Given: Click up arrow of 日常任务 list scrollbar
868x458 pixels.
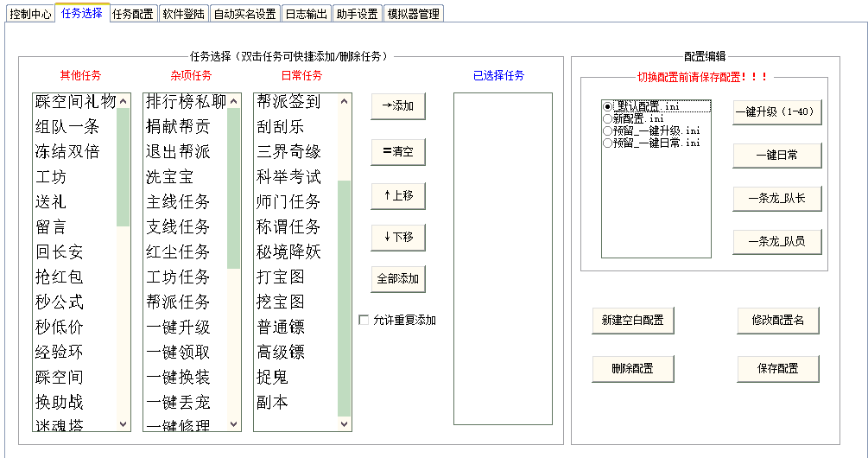Looking at the screenshot, I should click(x=345, y=101).
